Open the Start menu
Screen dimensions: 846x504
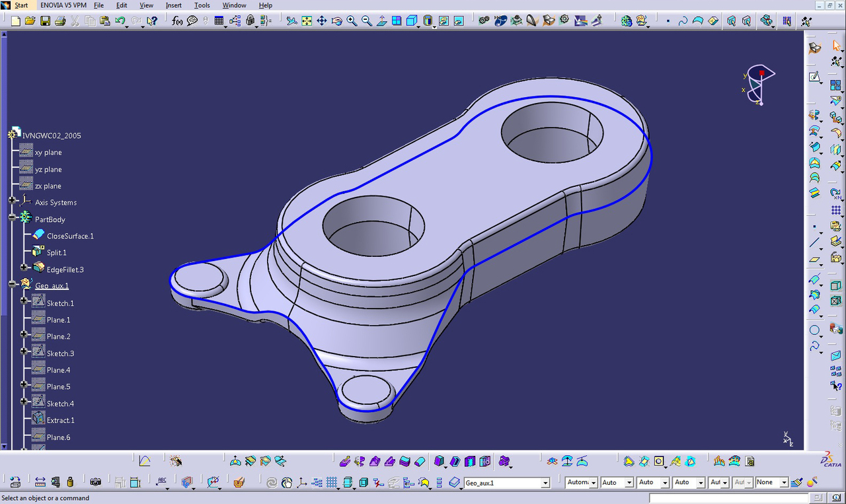coord(21,5)
